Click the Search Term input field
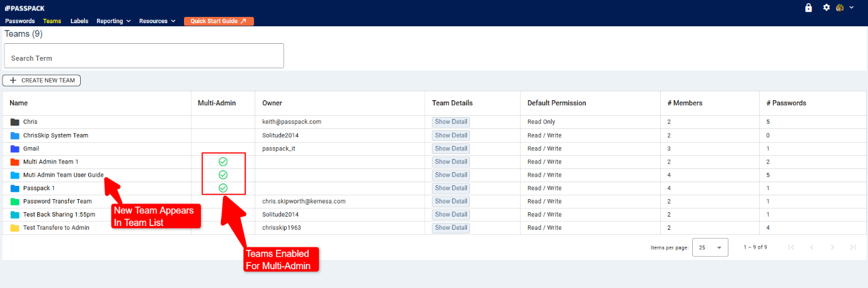Screen dimensions: 868x288 click(144, 56)
